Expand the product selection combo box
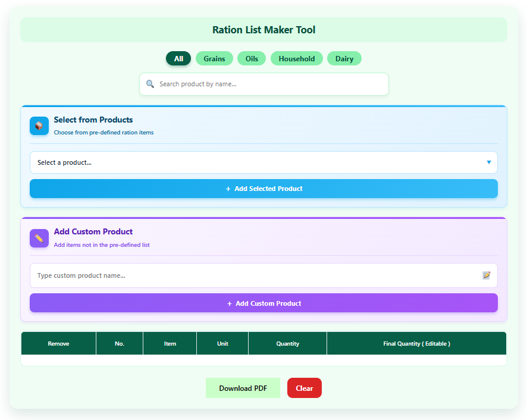The image size is (527, 420). (x=264, y=162)
